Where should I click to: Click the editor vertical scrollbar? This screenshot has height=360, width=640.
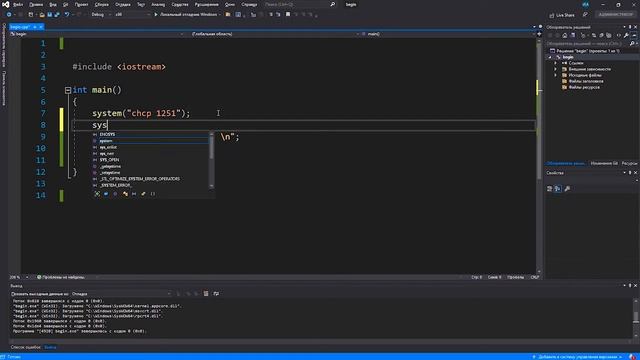tap(539, 155)
